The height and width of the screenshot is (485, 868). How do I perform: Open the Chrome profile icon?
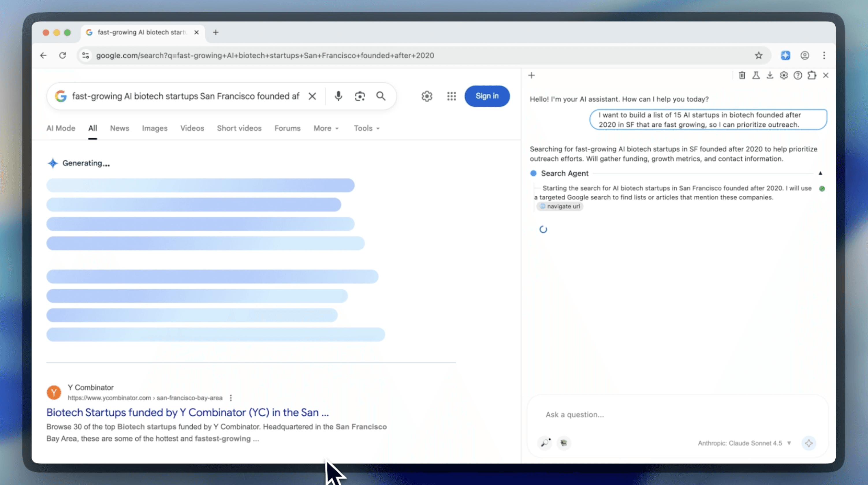pos(805,55)
